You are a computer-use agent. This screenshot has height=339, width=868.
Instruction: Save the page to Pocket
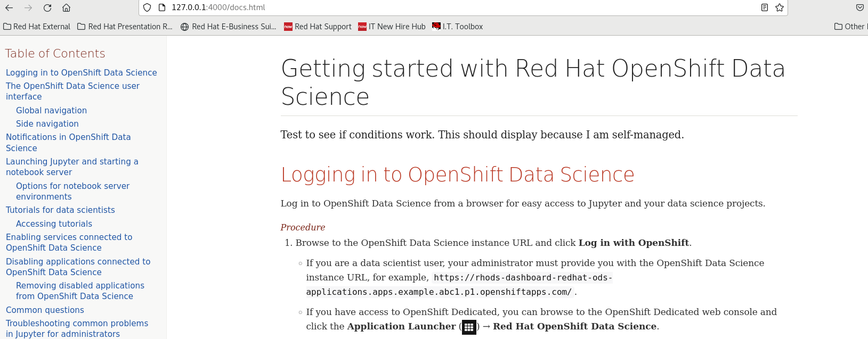tap(859, 7)
